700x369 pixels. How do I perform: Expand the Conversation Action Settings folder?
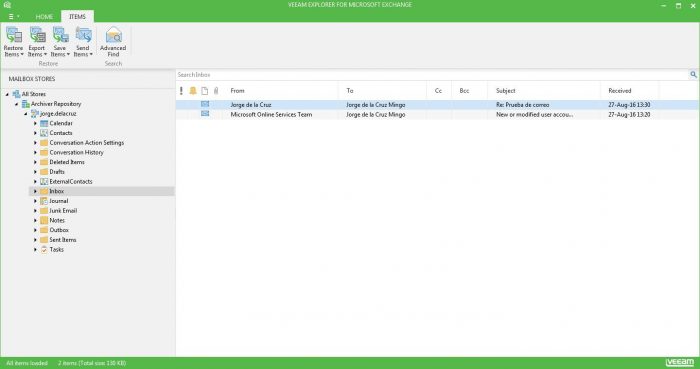(x=35, y=143)
